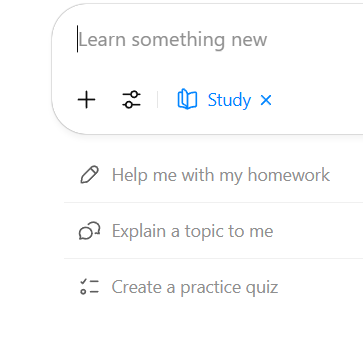Select the pencil icon beside homework suggestion

pyautogui.click(x=90, y=175)
